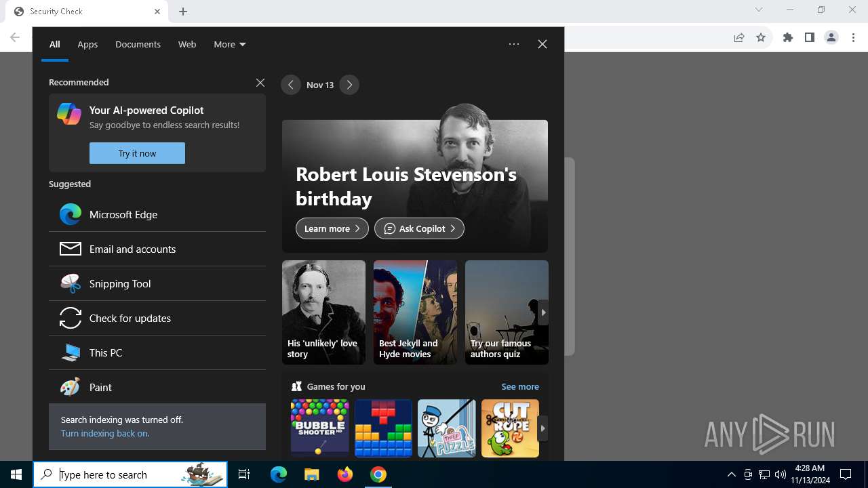Dismiss the Recommended Copilot card
The width and height of the screenshot is (868, 488).
click(260, 82)
